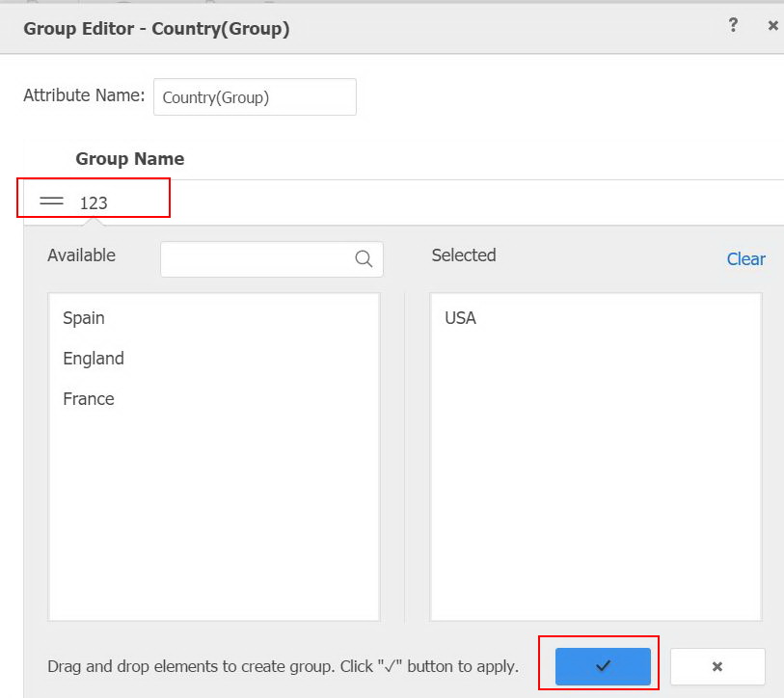Viewport: 784px width, 698px height.
Task: Clear all countries from the Selected list
Action: point(746,258)
